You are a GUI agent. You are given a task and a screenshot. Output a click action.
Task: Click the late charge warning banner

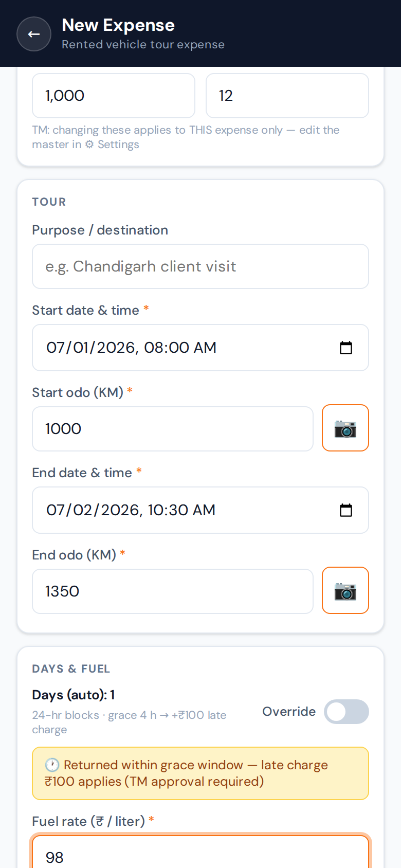[x=200, y=773]
